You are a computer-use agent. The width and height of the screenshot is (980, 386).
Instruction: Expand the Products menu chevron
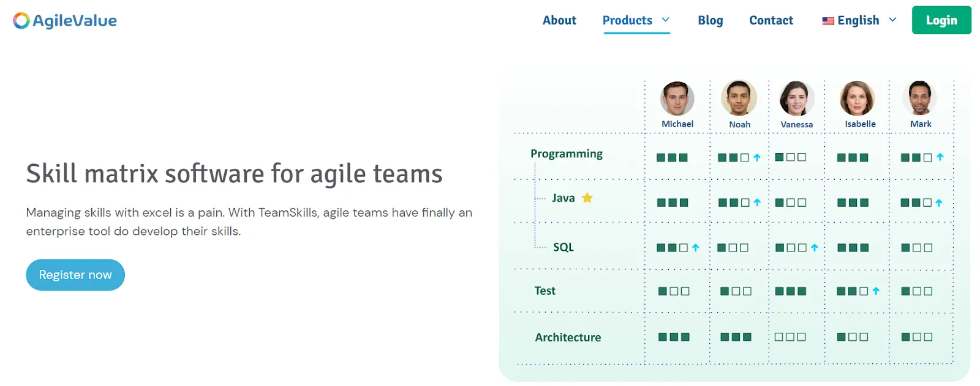click(665, 20)
